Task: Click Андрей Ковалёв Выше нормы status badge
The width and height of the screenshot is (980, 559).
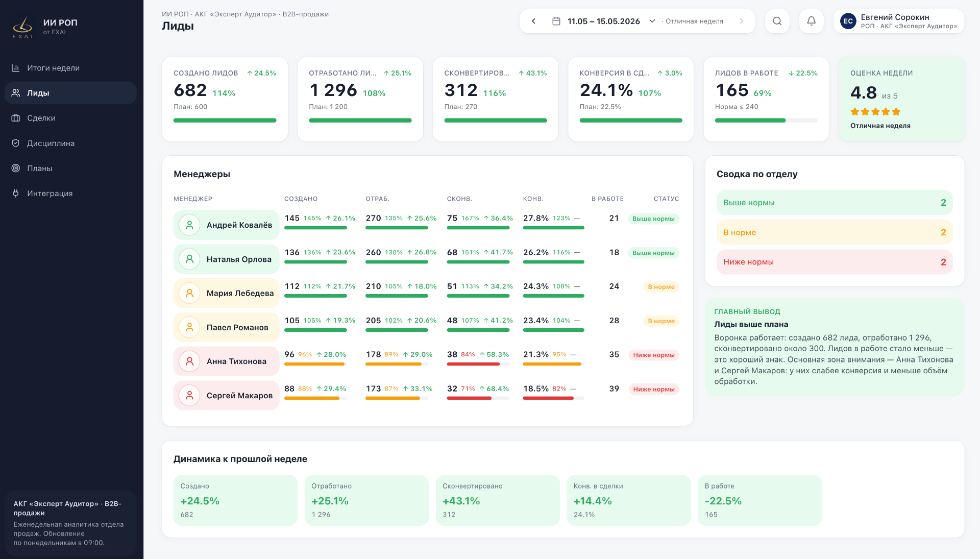Action: click(x=653, y=218)
